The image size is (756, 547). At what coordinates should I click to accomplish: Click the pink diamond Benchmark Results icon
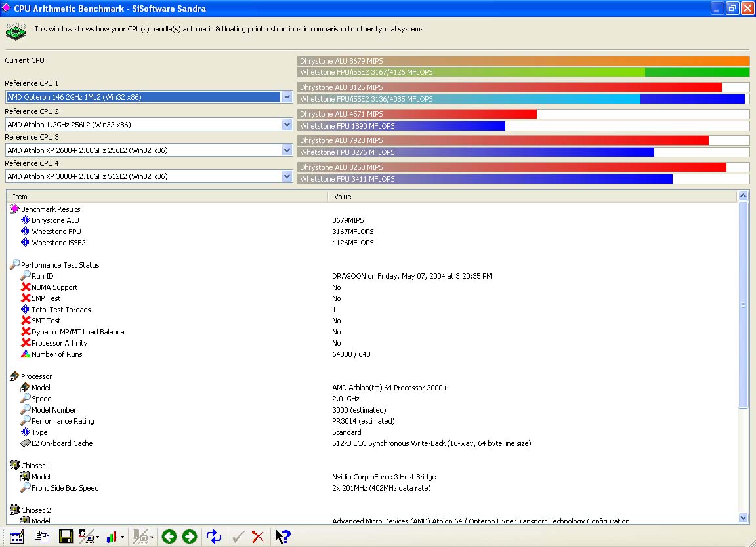14,209
